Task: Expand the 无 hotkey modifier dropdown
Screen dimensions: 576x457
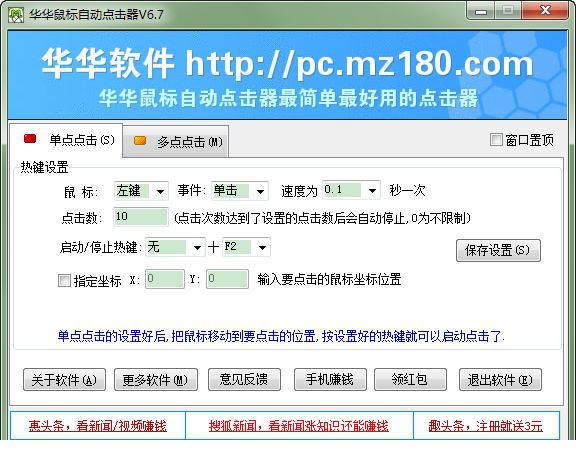Action: tap(175, 247)
